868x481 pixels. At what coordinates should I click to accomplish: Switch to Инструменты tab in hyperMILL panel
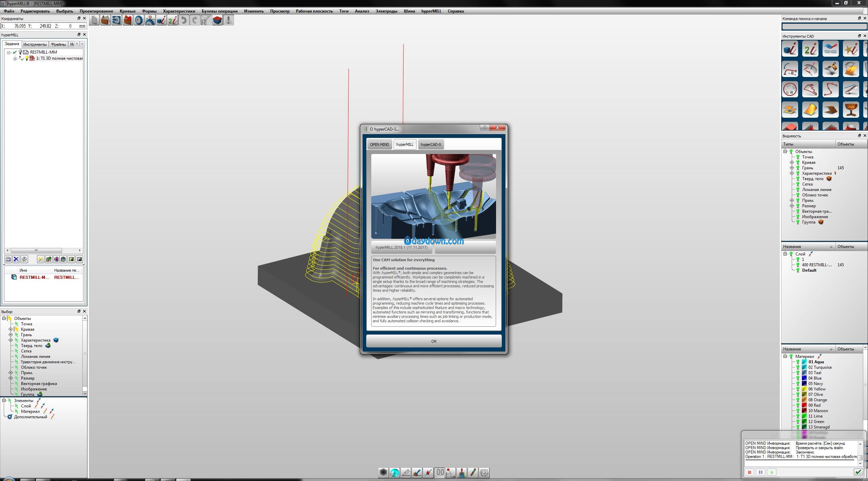point(35,44)
